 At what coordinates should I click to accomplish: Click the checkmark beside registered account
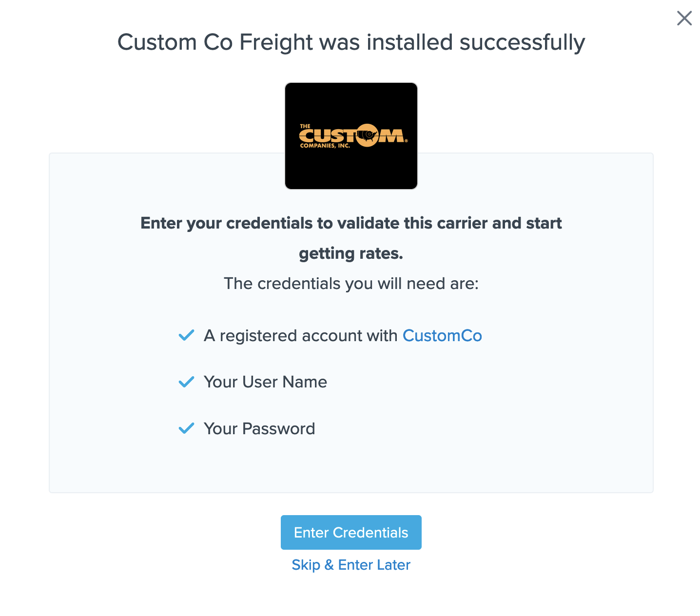(x=186, y=335)
